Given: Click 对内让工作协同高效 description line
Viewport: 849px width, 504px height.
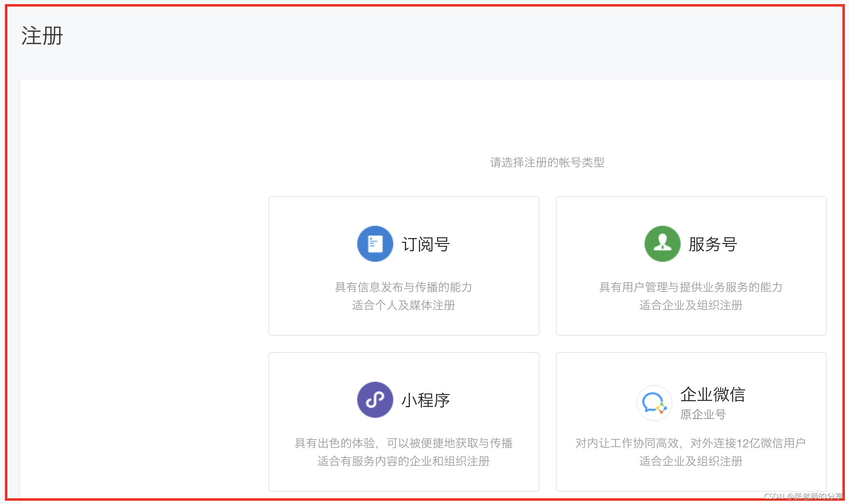Looking at the screenshot, I should tap(691, 443).
